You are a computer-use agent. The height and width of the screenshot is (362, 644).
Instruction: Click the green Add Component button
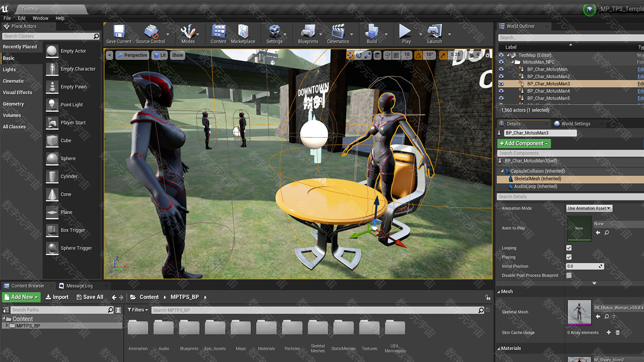click(x=524, y=143)
